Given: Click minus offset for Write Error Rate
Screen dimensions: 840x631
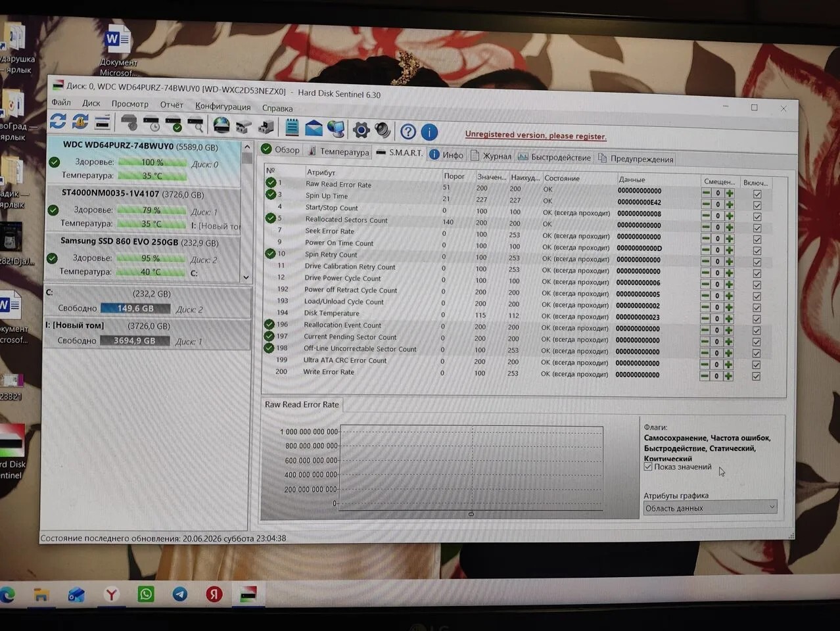Looking at the screenshot, I should click(x=705, y=376).
